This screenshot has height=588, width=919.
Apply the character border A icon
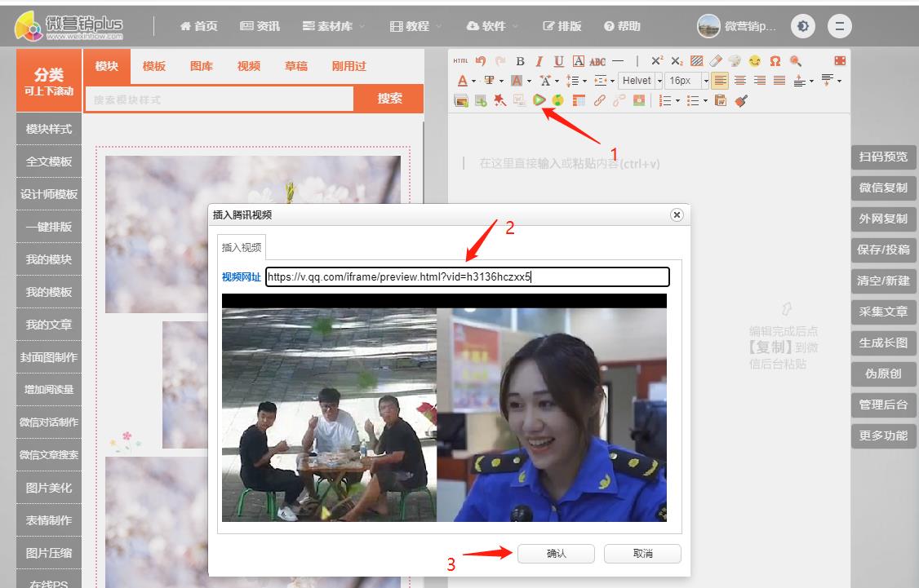(579, 61)
